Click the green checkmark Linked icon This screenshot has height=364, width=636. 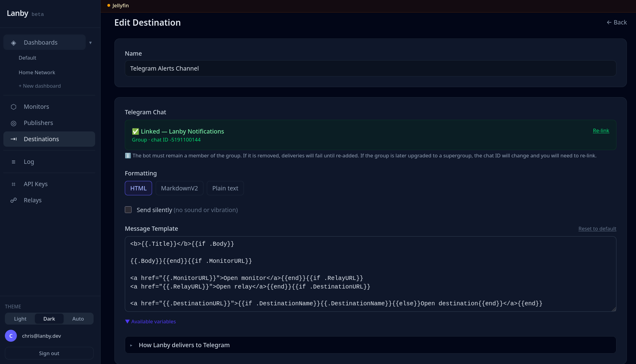pos(135,131)
